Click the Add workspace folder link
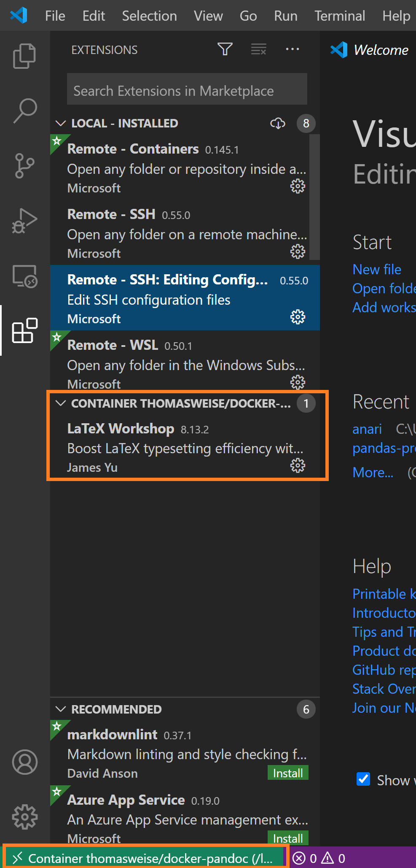The image size is (416, 868). [x=384, y=307]
